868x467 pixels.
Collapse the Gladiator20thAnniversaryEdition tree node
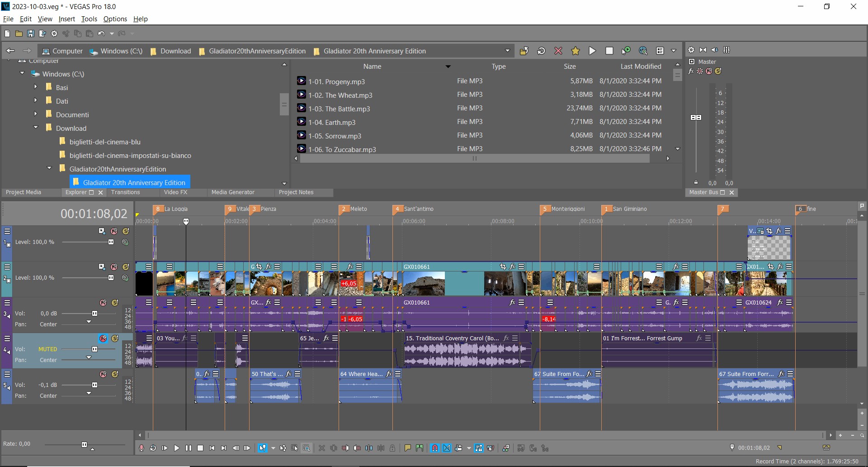49,168
